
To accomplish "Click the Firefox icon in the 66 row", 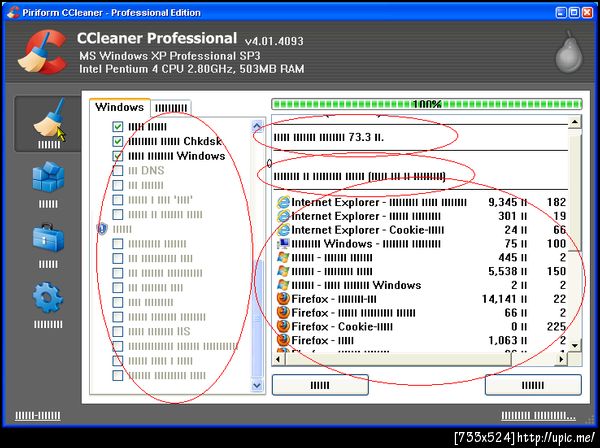I will pos(283,312).
